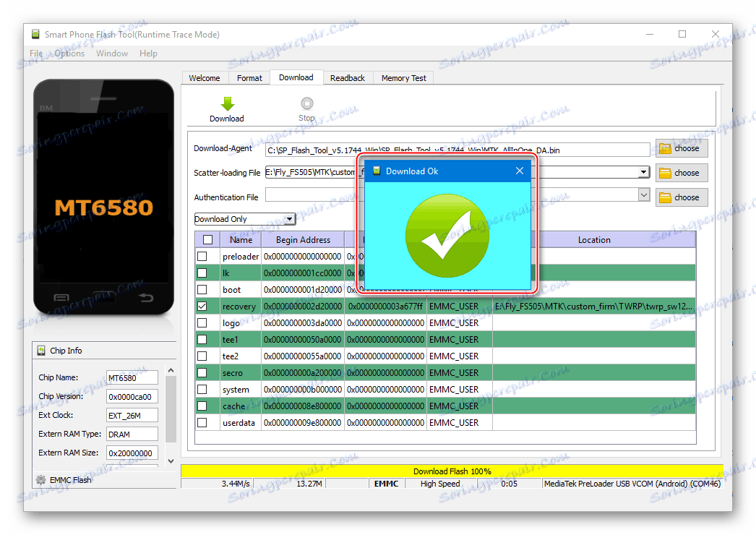Click the 'recovery' partition name cell
Screen dimensions: 756x535
click(240, 307)
